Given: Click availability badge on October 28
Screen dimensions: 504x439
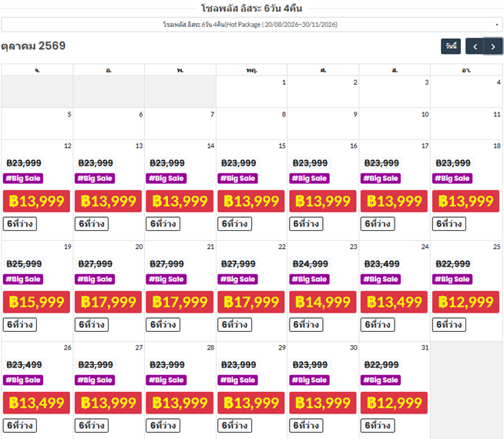Looking at the screenshot, I should point(163,425).
